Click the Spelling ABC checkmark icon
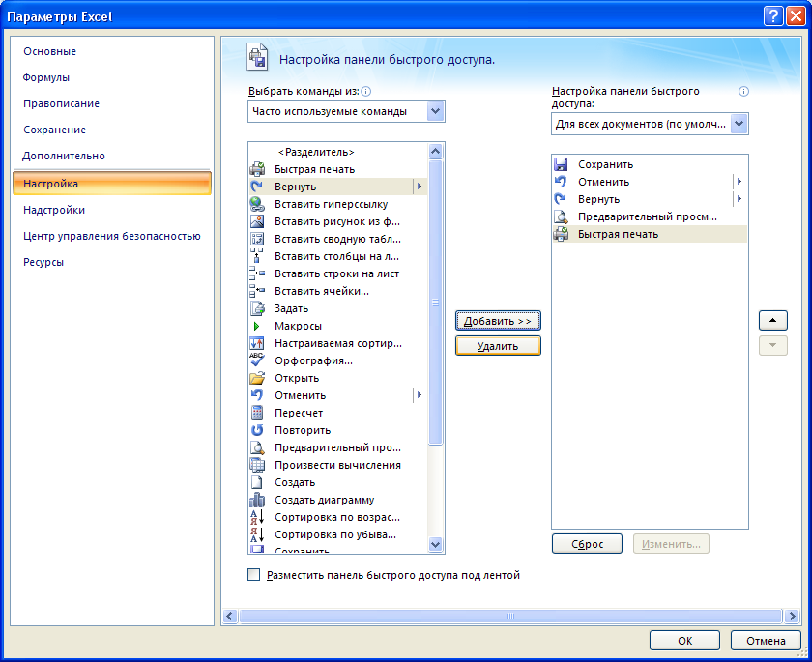This screenshot has width=812, height=662. [257, 360]
